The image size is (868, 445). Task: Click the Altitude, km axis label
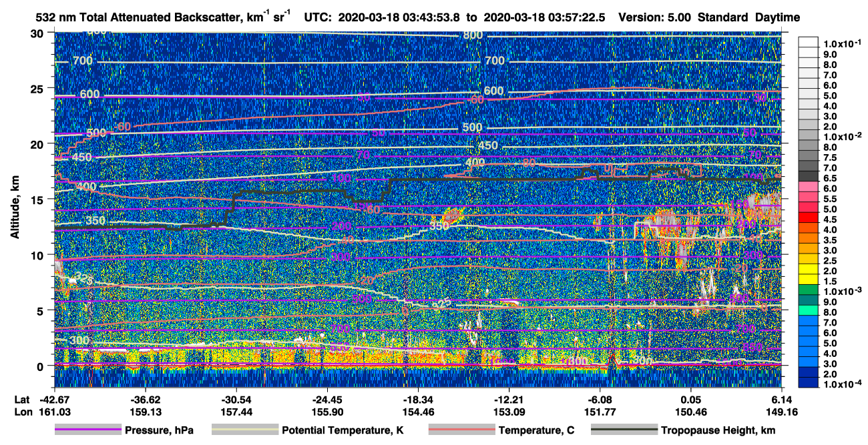coord(15,207)
